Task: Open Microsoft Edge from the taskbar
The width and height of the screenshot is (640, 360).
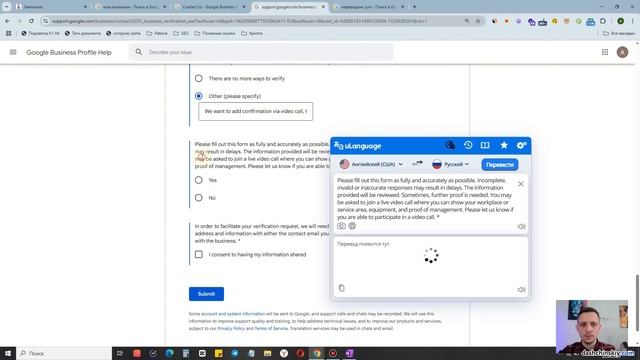Action: coord(169,353)
